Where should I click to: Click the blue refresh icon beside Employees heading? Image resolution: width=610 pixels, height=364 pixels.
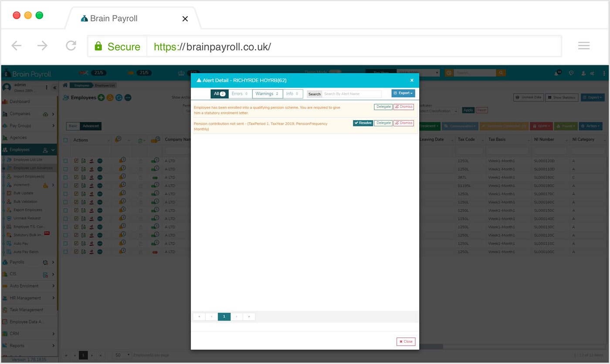coord(119,98)
